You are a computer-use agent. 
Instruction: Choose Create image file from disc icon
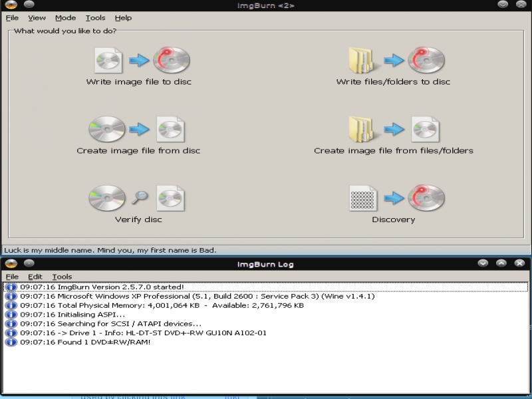[138, 129]
